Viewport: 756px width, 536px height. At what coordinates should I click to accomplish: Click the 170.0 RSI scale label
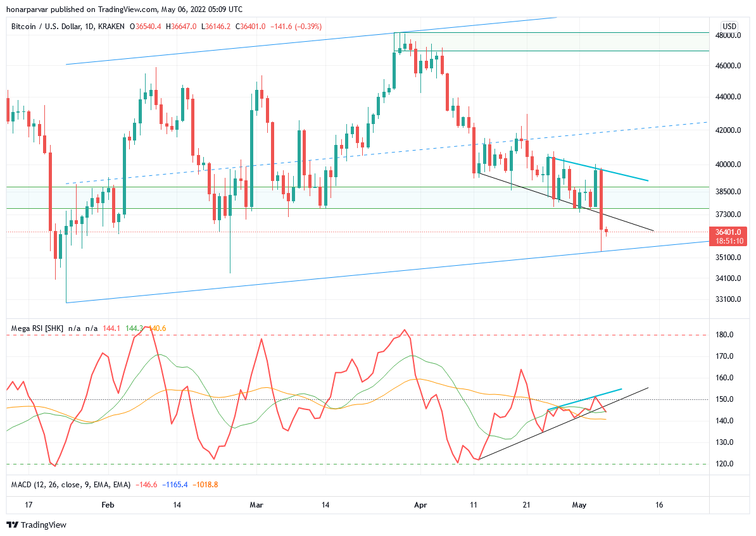tap(725, 356)
